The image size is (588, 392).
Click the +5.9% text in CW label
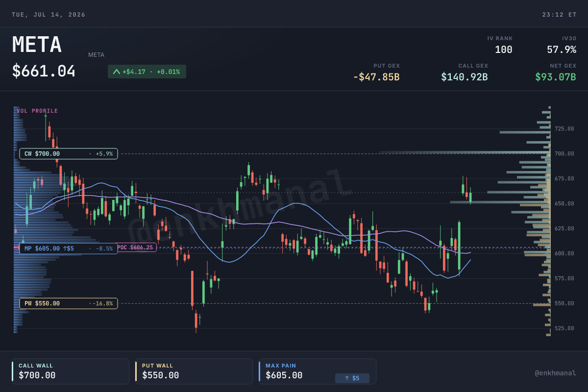pyautogui.click(x=104, y=154)
